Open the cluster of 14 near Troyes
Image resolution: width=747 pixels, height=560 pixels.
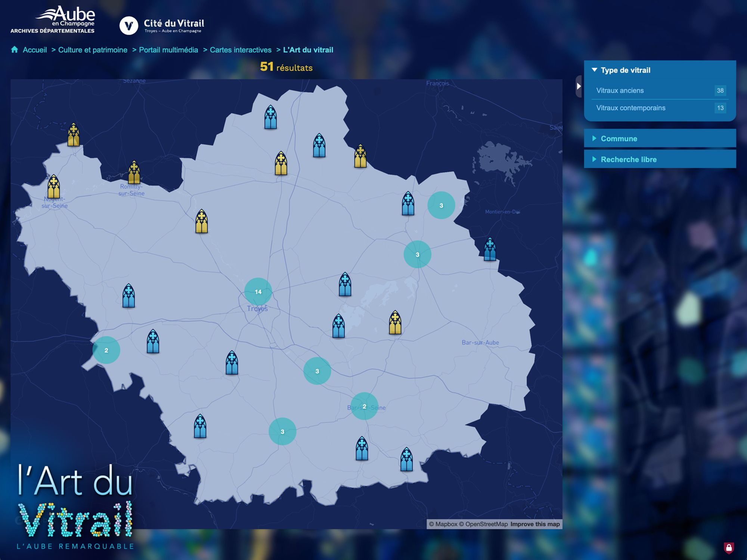[x=258, y=292]
